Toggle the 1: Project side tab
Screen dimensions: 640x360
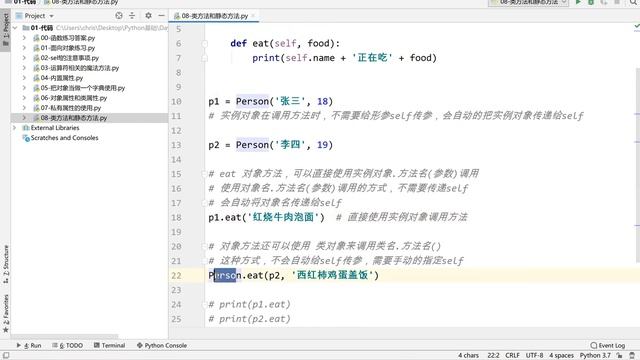point(5,31)
